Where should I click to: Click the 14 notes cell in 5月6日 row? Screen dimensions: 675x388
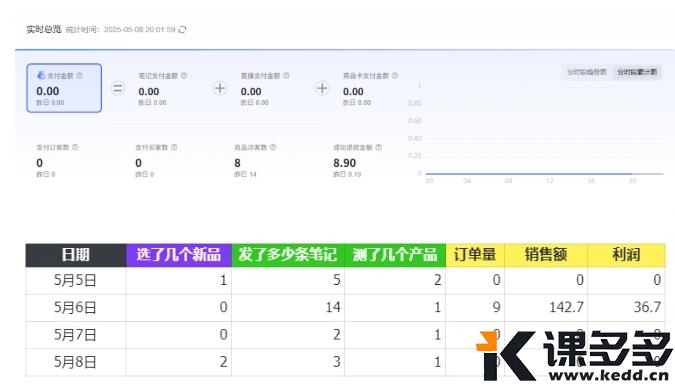tap(288, 307)
